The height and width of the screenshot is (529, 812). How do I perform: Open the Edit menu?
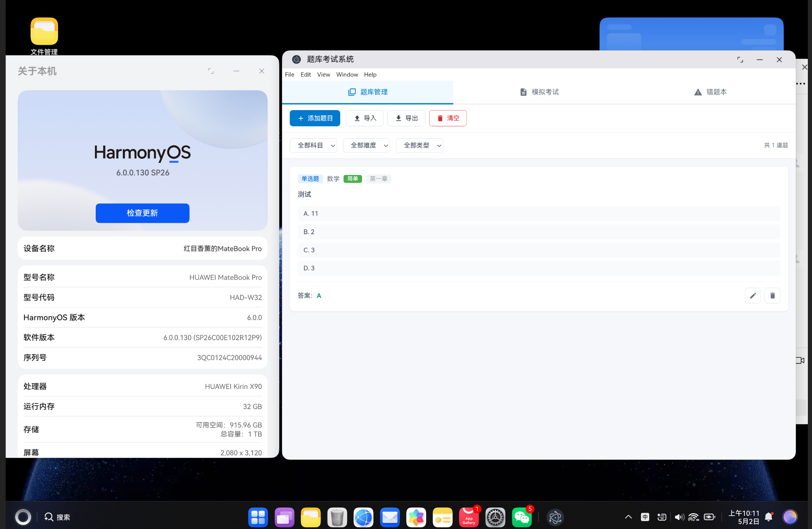[306, 75]
